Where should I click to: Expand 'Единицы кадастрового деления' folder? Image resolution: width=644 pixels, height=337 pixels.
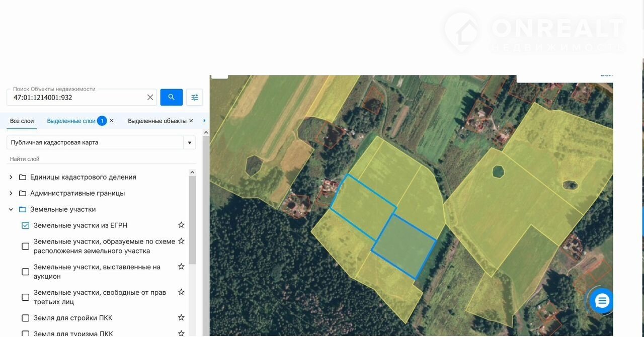[11, 177]
